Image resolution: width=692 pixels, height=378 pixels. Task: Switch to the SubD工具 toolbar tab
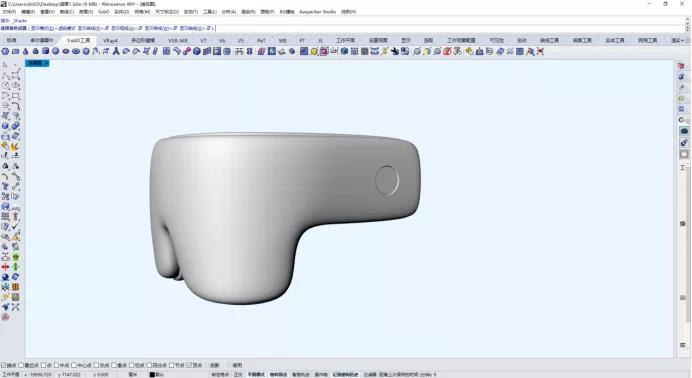point(79,40)
